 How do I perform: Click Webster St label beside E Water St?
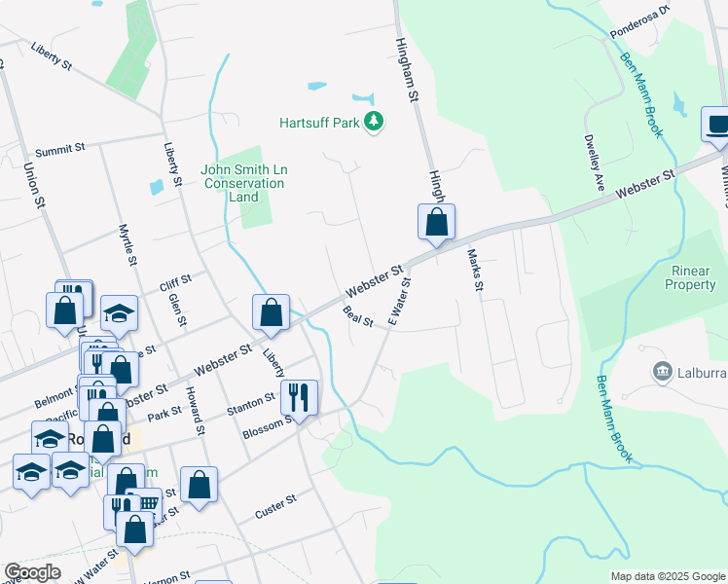point(374,281)
